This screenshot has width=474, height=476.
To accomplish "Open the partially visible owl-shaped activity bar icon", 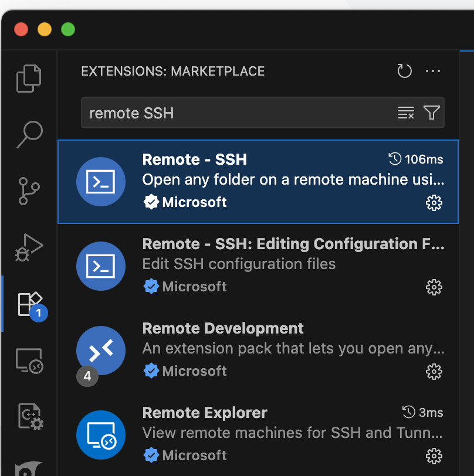I will (29, 469).
